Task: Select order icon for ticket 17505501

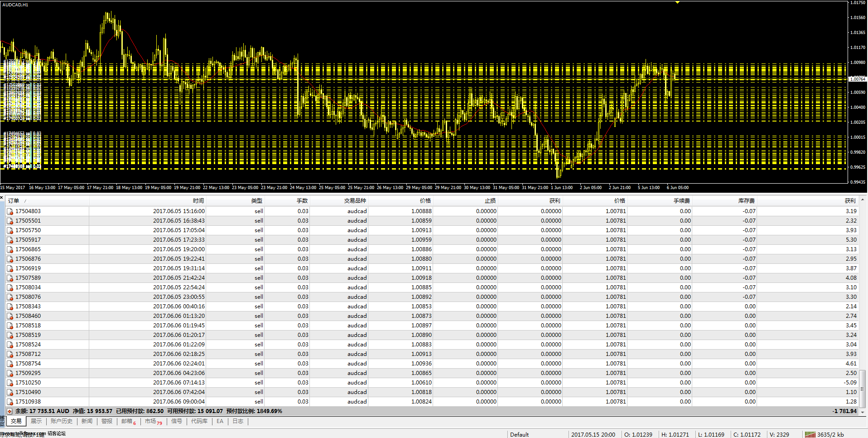Action: 10,221
